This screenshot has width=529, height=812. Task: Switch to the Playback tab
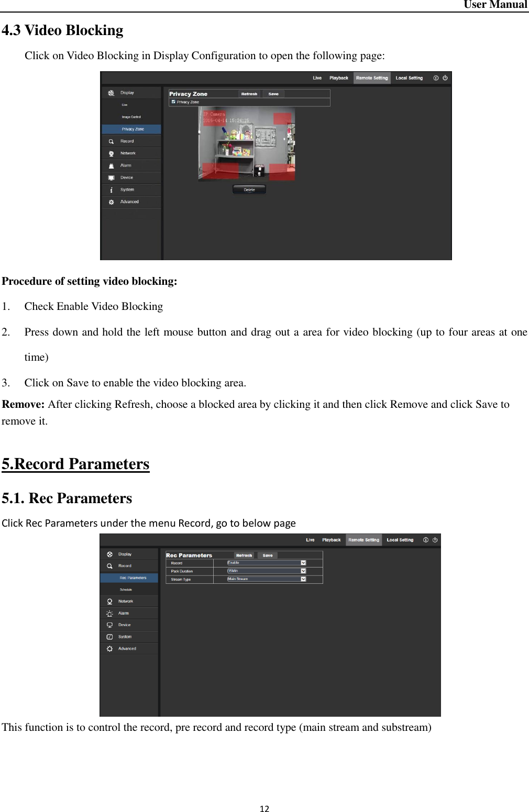click(x=338, y=77)
